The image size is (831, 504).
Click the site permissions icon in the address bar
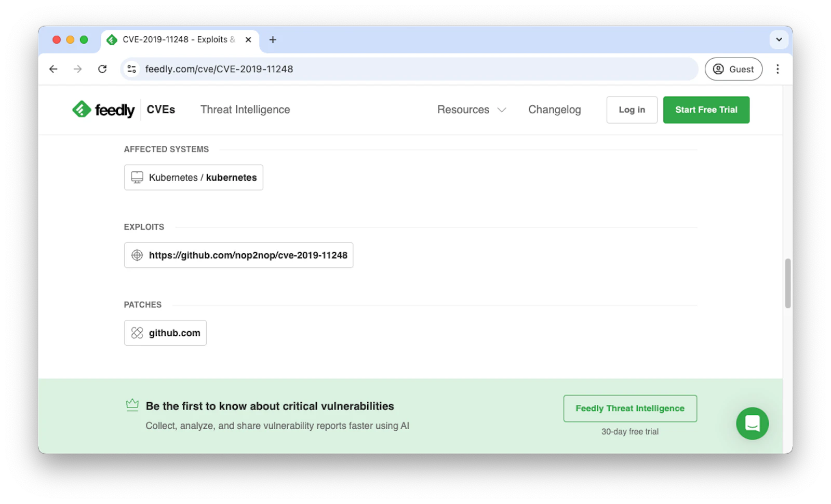tap(131, 69)
